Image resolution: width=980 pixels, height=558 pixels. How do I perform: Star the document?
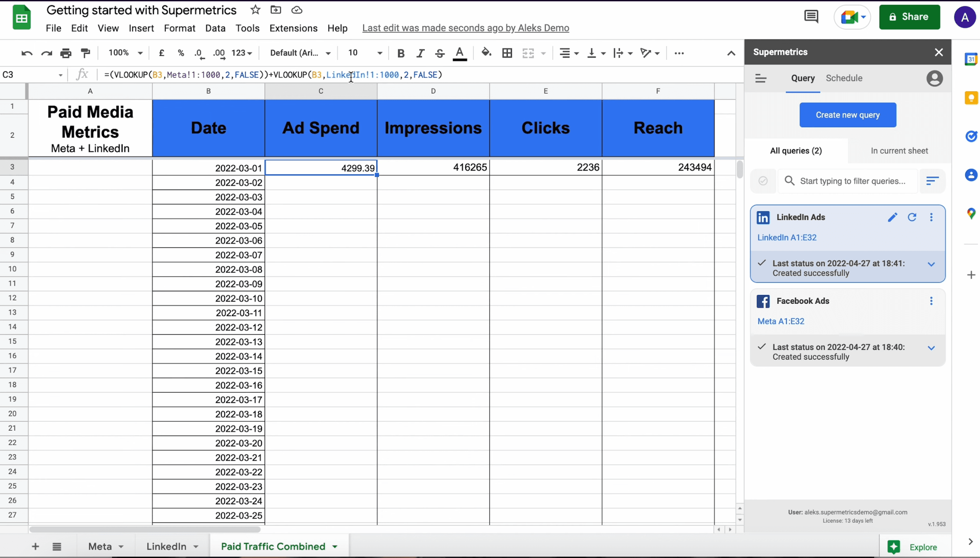click(255, 10)
